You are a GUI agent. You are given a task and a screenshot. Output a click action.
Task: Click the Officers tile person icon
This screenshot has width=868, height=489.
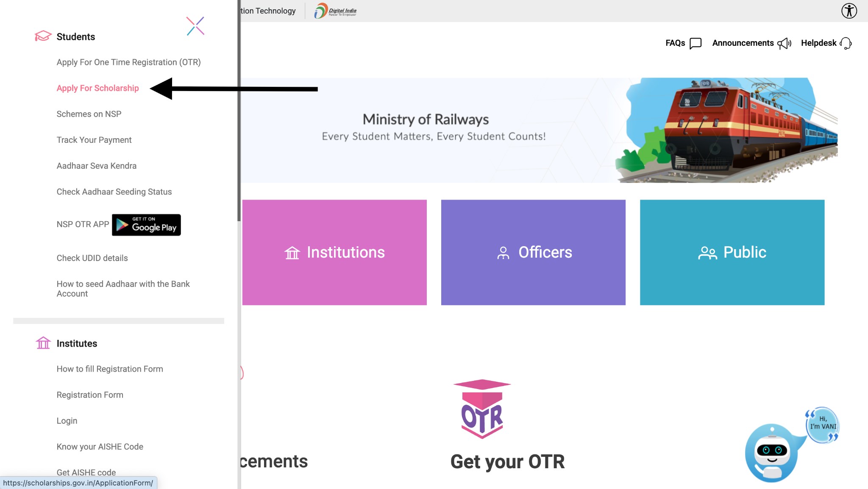503,253
